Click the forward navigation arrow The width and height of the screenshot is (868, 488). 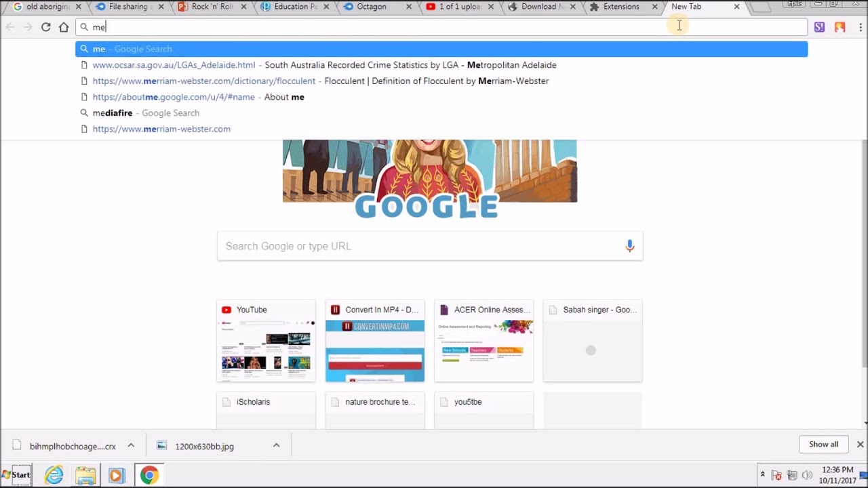pos(28,27)
